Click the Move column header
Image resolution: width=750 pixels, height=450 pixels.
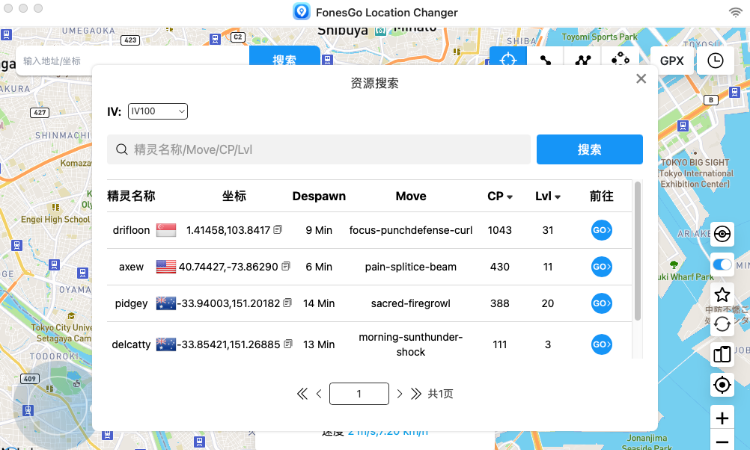(x=411, y=196)
